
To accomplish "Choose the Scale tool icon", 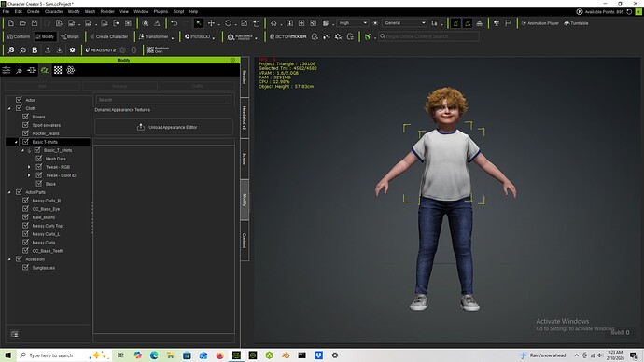I will [244, 23].
